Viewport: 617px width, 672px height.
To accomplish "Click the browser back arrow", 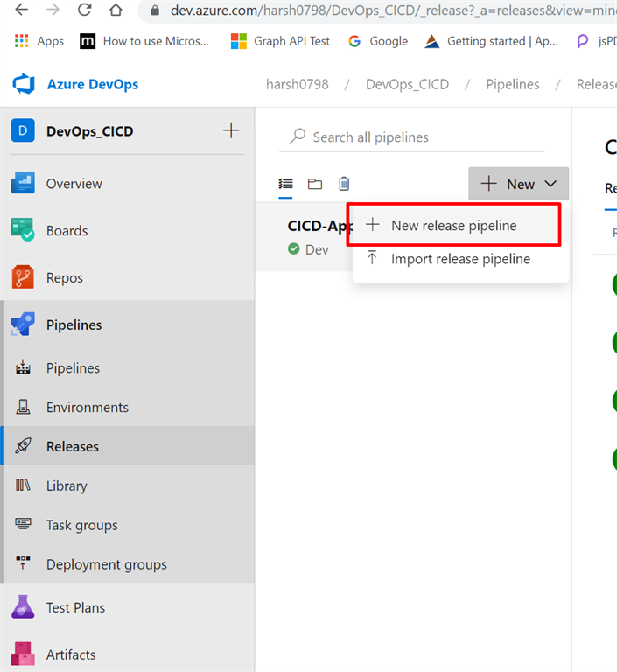I will coord(21,10).
